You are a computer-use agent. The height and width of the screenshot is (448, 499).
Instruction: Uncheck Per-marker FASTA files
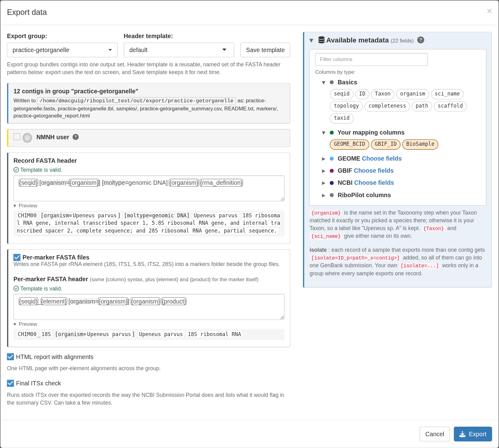coord(17,257)
